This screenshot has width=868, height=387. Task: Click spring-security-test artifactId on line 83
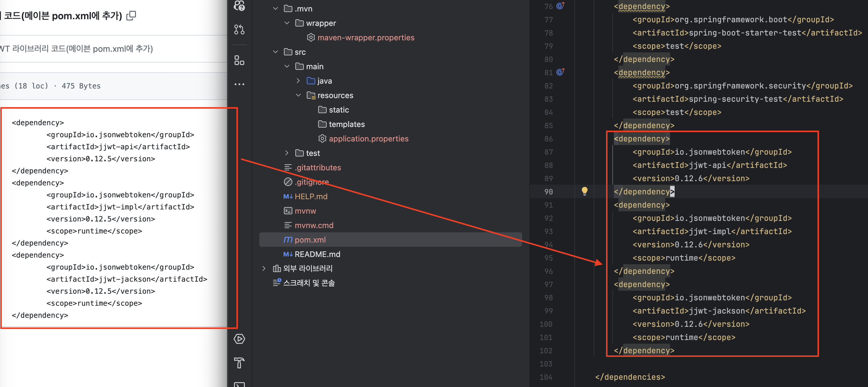736,99
